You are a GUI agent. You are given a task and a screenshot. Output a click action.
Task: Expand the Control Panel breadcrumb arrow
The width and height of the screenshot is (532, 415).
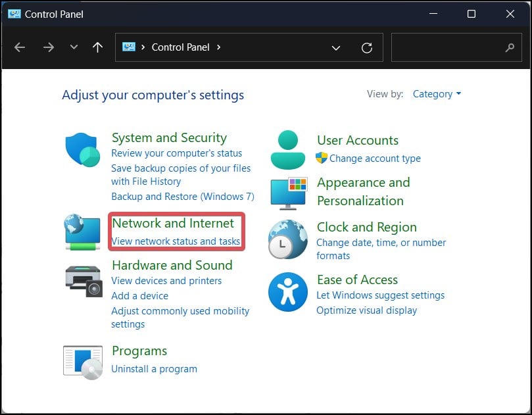219,47
